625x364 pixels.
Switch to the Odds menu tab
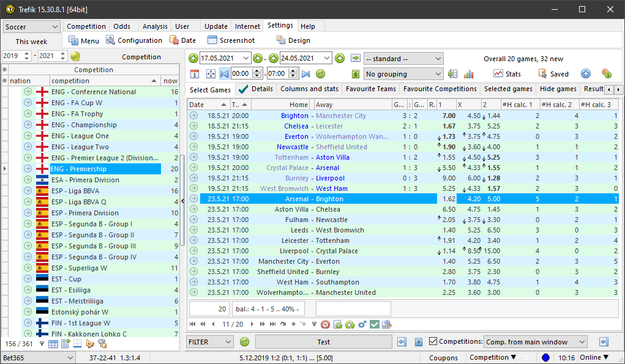[122, 26]
